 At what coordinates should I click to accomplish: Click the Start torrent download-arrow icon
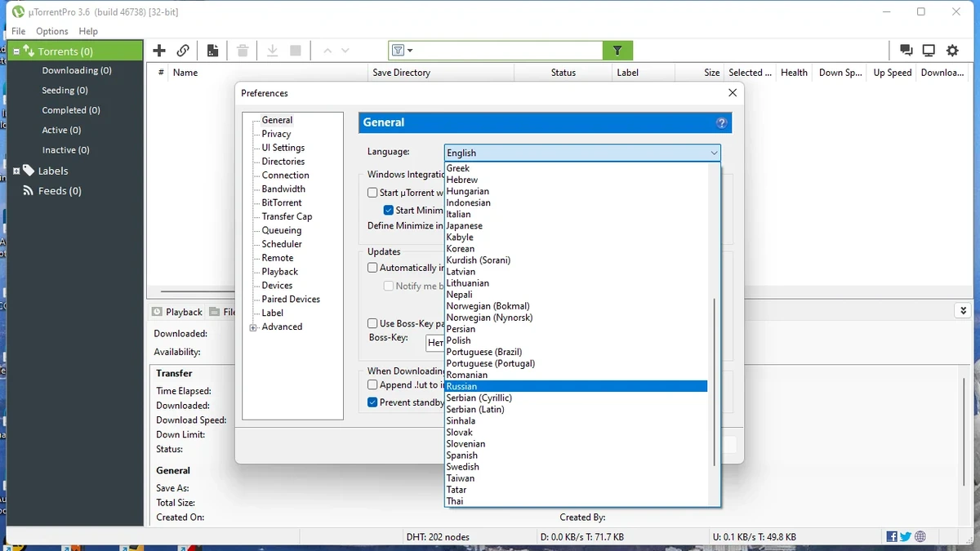click(273, 51)
